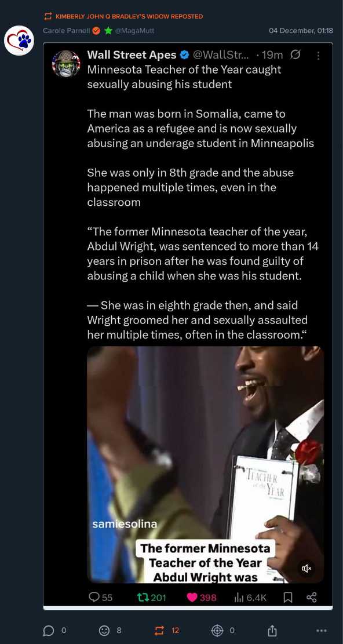Image resolution: width=343 pixels, height=644 pixels.
Task: Expand the post's more options ellipsis
Action: [322, 631]
